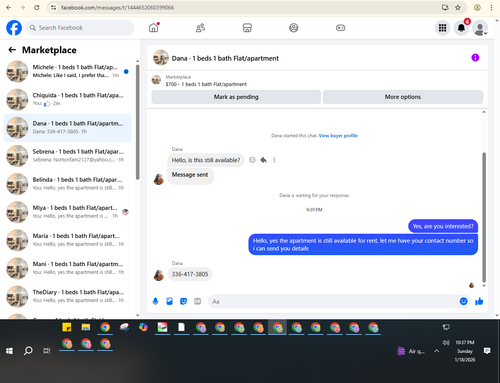This screenshot has width=500, height=383.
Task: Open the notifications bell
Action: 461,28
